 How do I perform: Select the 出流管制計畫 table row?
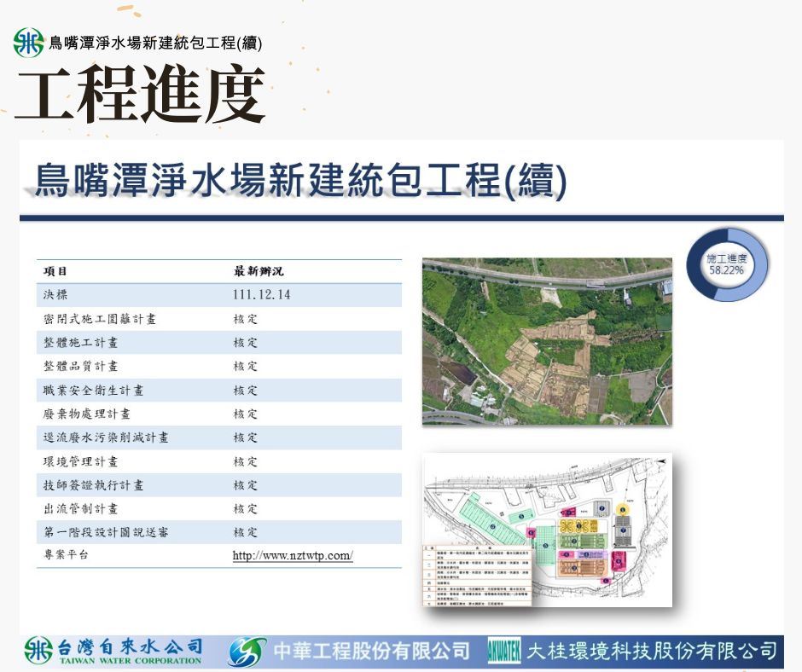(x=218, y=508)
